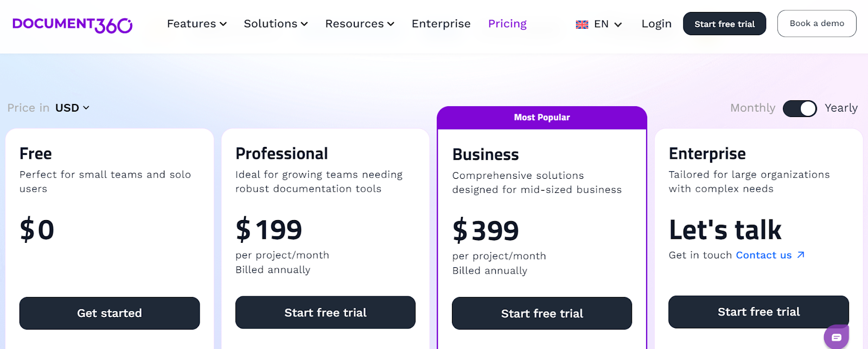Click the Contact us link

coord(763,255)
